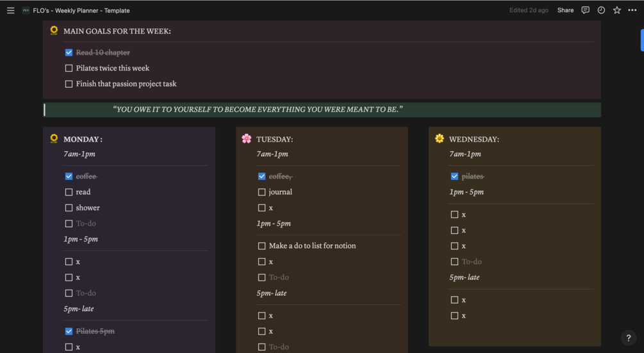This screenshot has width=644, height=353.
Task: Click the sunflower icon beside MONDAY
Action: (x=54, y=138)
